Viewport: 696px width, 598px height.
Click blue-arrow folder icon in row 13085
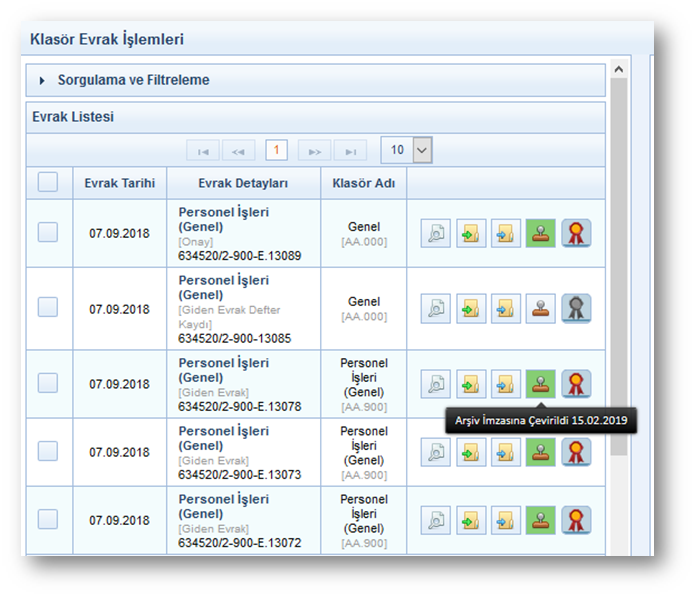point(506,309)
